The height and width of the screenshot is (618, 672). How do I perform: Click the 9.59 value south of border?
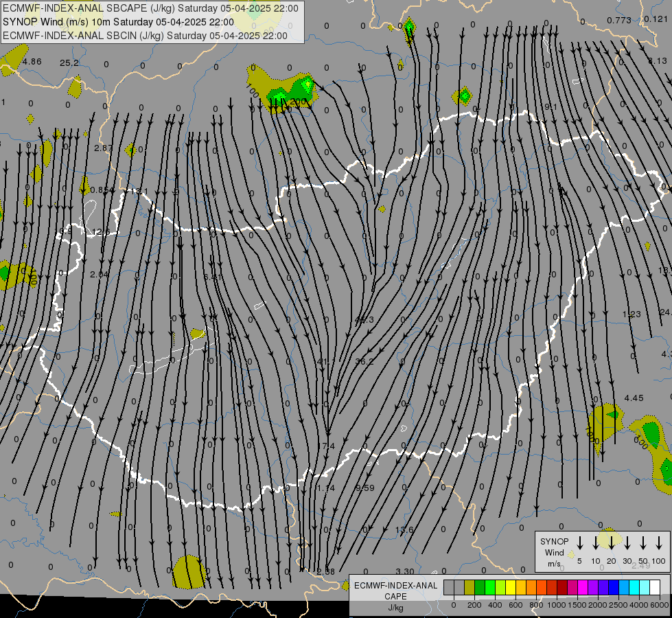(x=365, y=488)
